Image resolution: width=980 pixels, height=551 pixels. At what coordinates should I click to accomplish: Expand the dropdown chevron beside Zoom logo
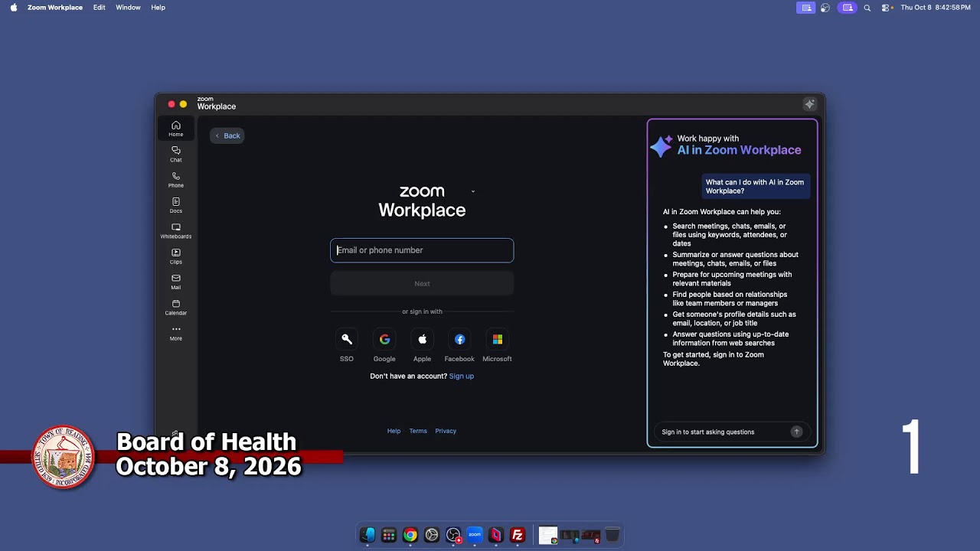(x=472, y=191)
